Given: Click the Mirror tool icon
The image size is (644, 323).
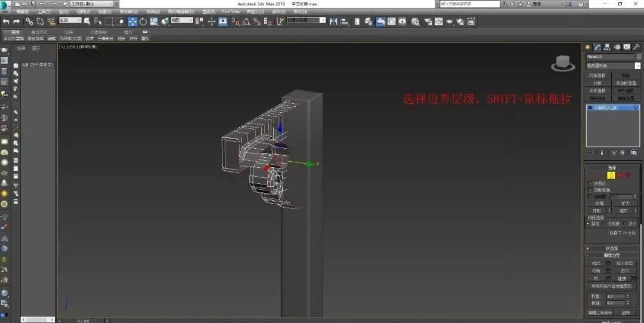Looking at the screenshot, I should [x=333, y=21].
